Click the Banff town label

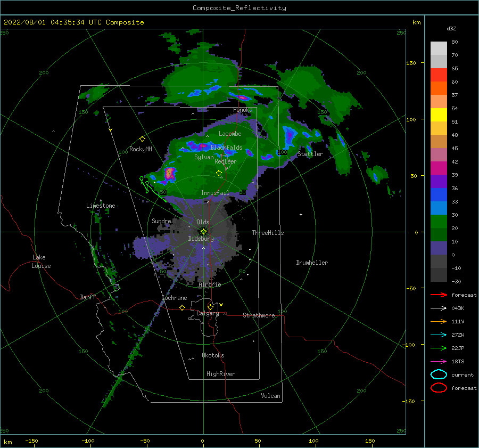coord(88,297)
